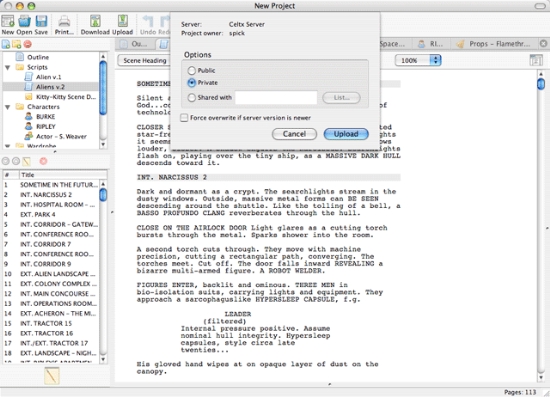Select scene 3 INT. HOSPITAL ROOM

[x=51, y=204]
